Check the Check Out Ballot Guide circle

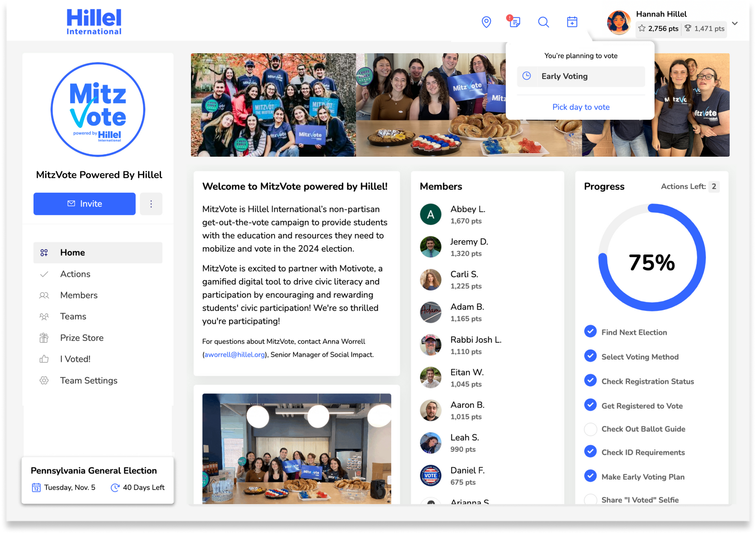[x=590, y=429]
